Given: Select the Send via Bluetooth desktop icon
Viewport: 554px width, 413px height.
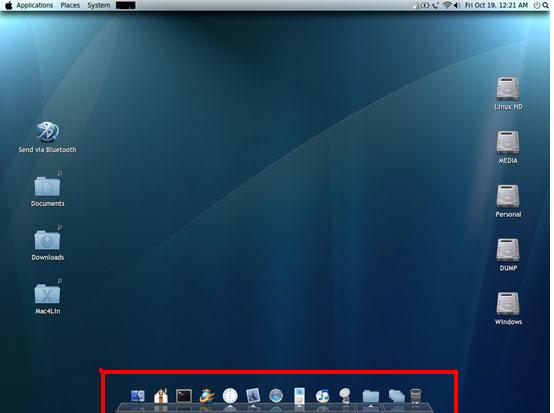Looking at the screenshot, I should pyautogui.click(x=47, y=137).
